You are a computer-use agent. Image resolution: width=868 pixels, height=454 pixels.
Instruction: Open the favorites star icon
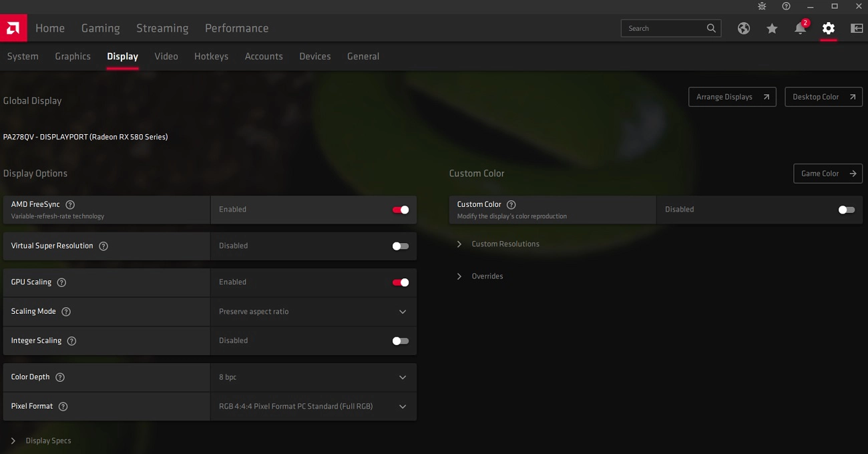pos(772,28)
